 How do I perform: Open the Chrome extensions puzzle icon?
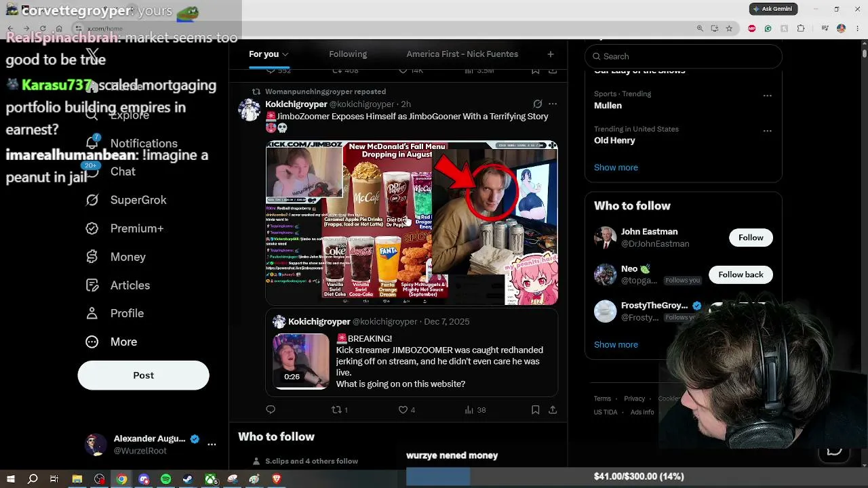(801, 28)
